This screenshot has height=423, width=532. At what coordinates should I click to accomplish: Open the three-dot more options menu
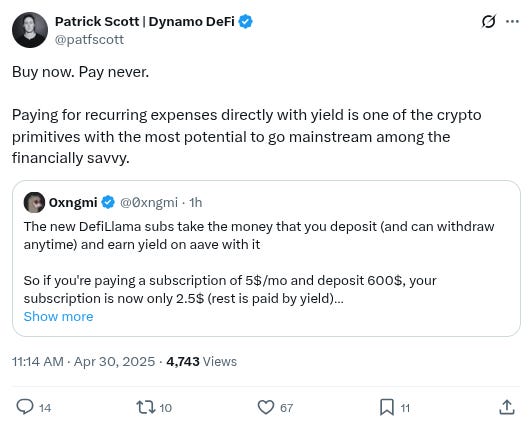512,21
